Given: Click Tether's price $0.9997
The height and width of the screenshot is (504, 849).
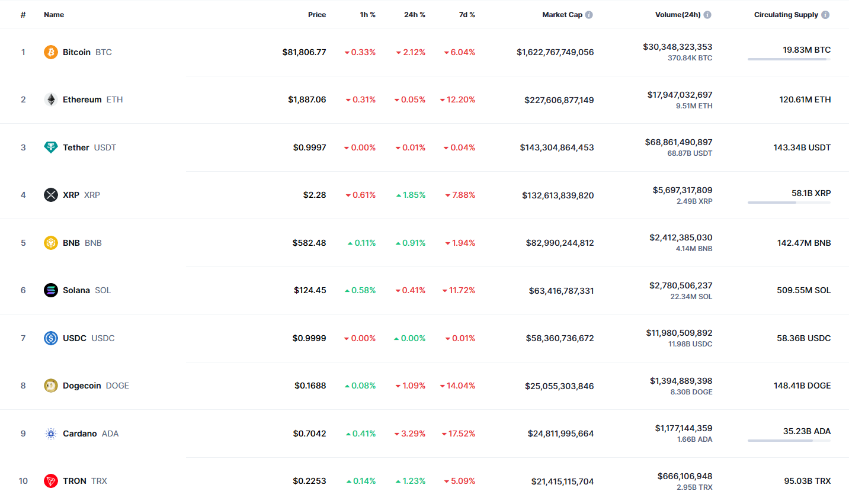Looking at the screenshot, I should click(309, 147).
